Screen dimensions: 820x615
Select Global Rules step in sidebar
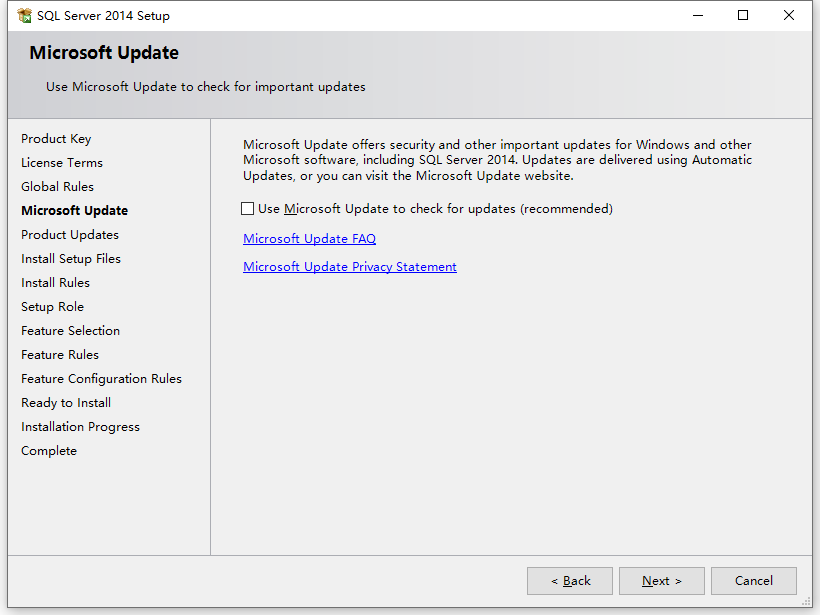pos(58,187)
